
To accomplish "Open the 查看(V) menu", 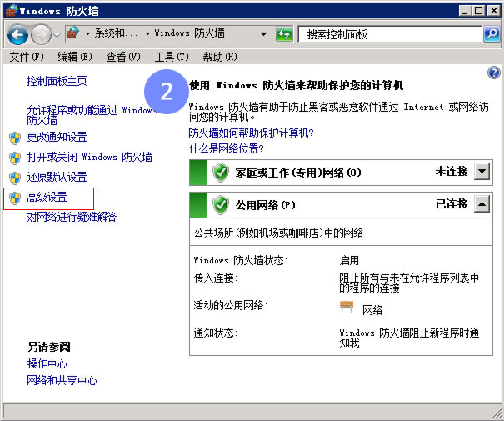I will (x=122, y=57).
